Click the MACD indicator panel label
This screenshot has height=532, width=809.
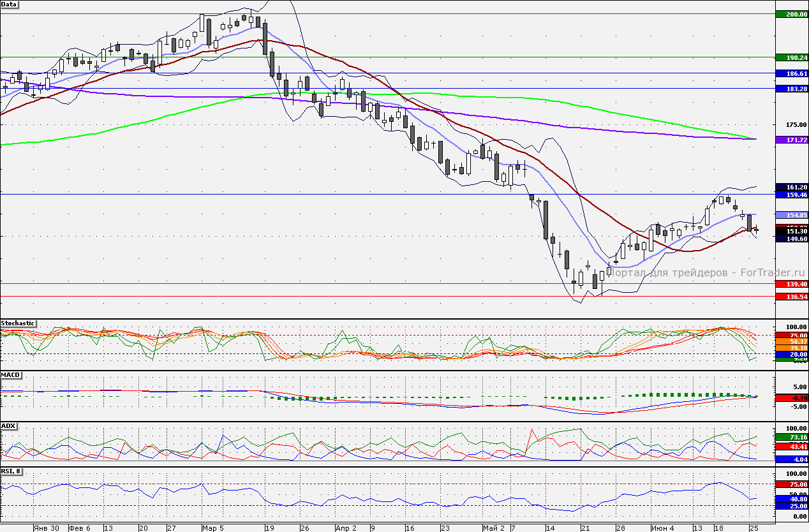(11, 374)
